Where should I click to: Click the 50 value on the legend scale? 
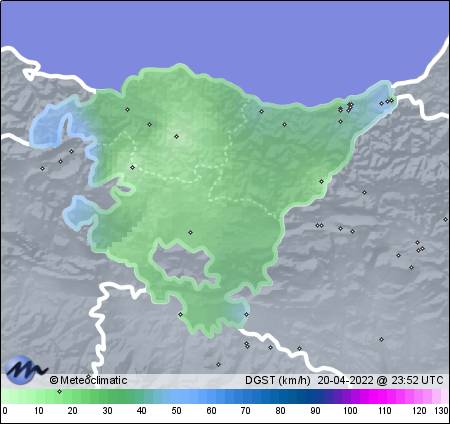[176, 411]
